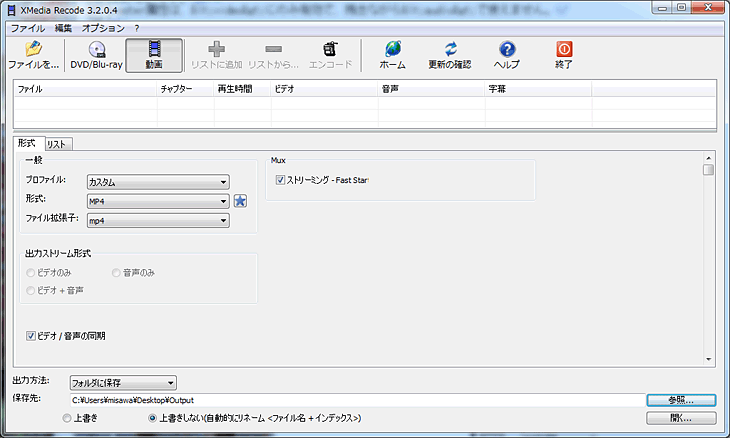This screenshot has width=730, height=438.
Task: Close the XMedia Recode window
Action: [708, 7]
